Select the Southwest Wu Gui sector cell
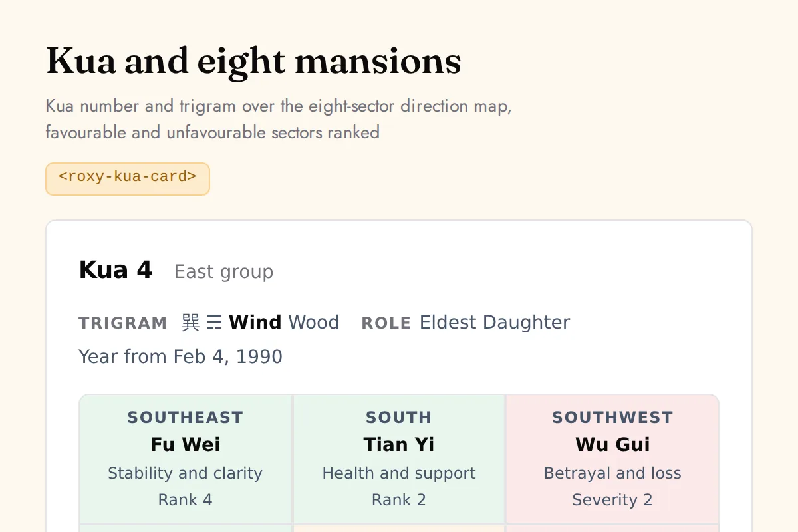This screenshot has width=798, height=532. click(612, 459)
